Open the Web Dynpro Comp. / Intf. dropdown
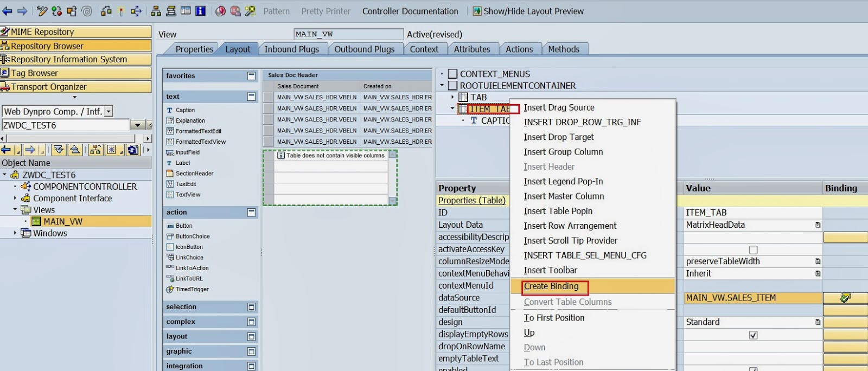Image resolution: width=868 pixels, height=371 pixels. point(108,111)
